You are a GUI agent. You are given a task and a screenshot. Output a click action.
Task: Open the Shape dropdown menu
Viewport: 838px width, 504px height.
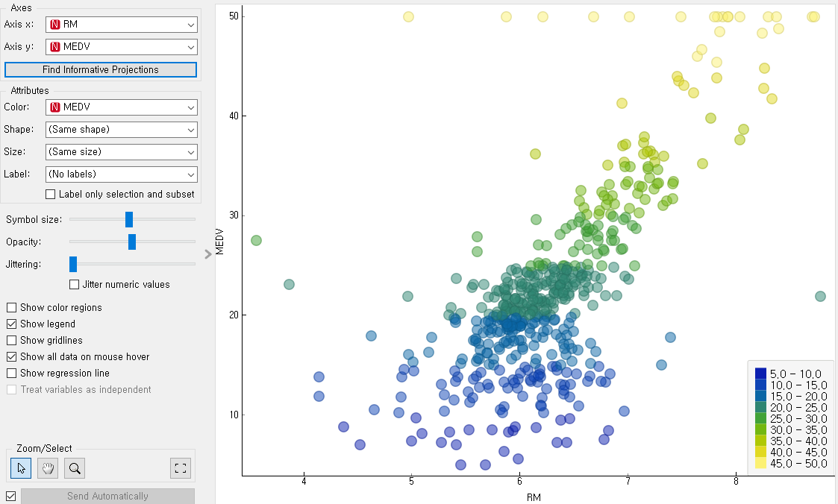click(x=121, y=129)
